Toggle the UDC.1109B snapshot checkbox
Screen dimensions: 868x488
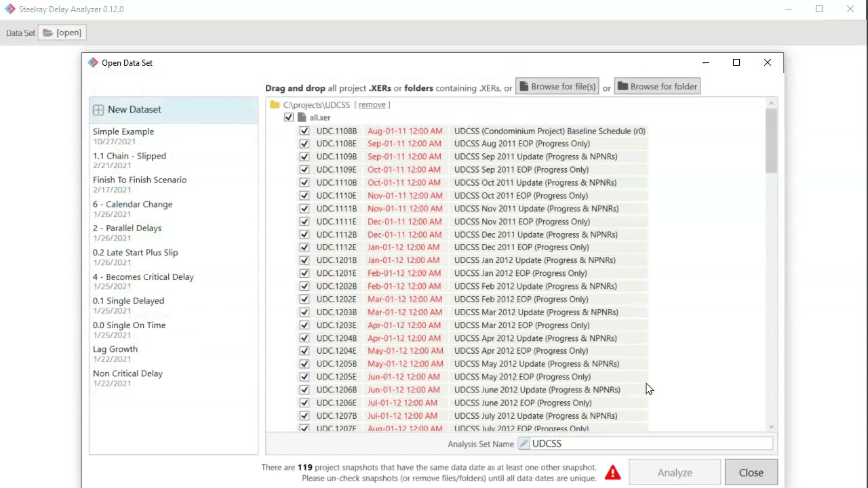(x=304, y=157)
